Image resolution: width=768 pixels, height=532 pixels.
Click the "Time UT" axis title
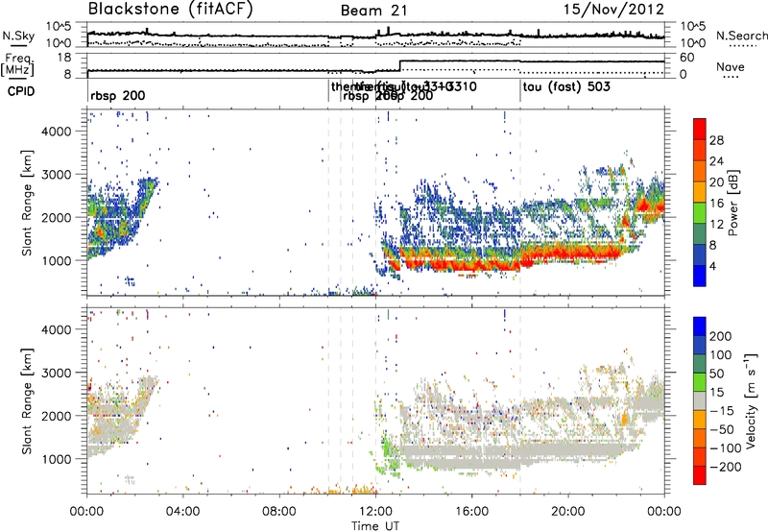point(375,525)
